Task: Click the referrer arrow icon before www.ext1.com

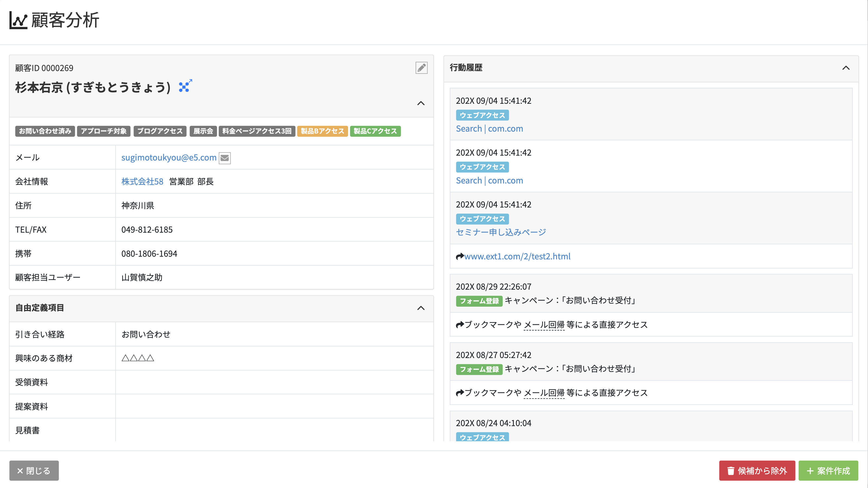Action: pos(460,257)
